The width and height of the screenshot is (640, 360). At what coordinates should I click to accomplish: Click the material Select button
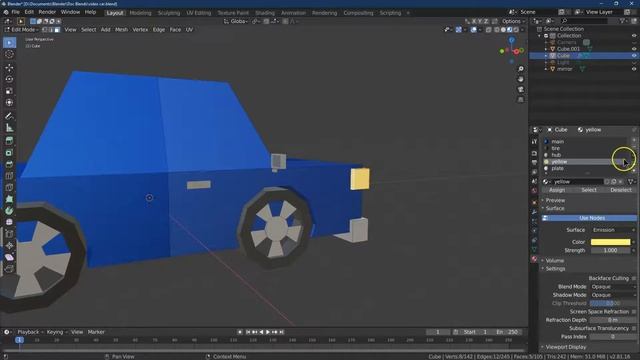[589, 190]
